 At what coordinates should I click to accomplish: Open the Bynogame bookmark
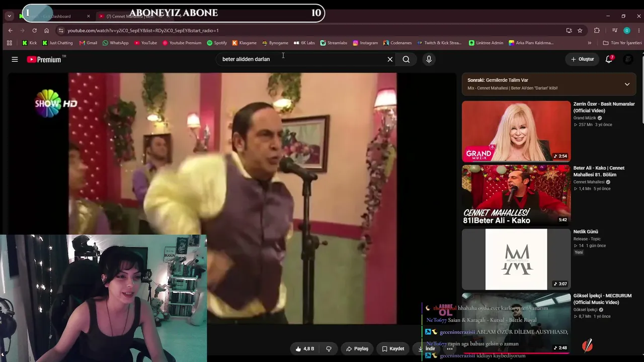(275, 43)
